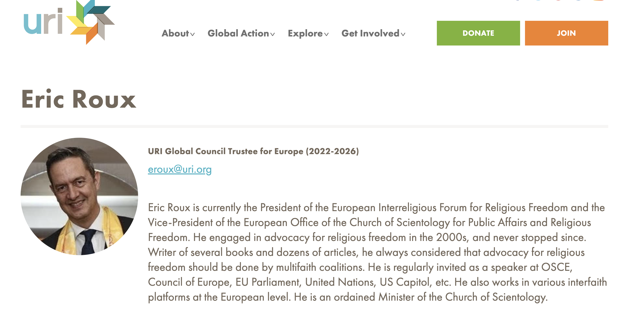Open the Explore menu
Image resolution: width=644 pixels, height=319 pixels.
coord(305,34)
